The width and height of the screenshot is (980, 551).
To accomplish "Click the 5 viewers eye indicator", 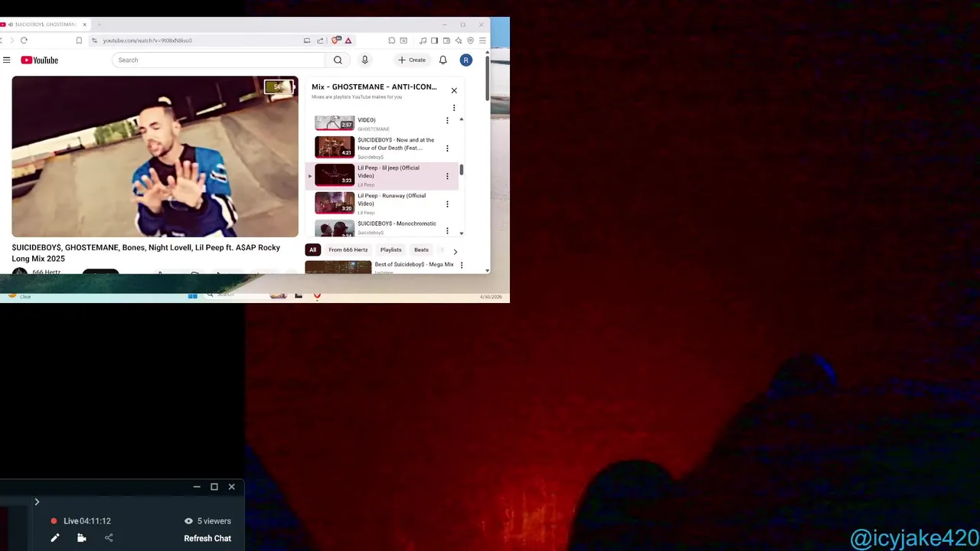I will click(207, 521).
